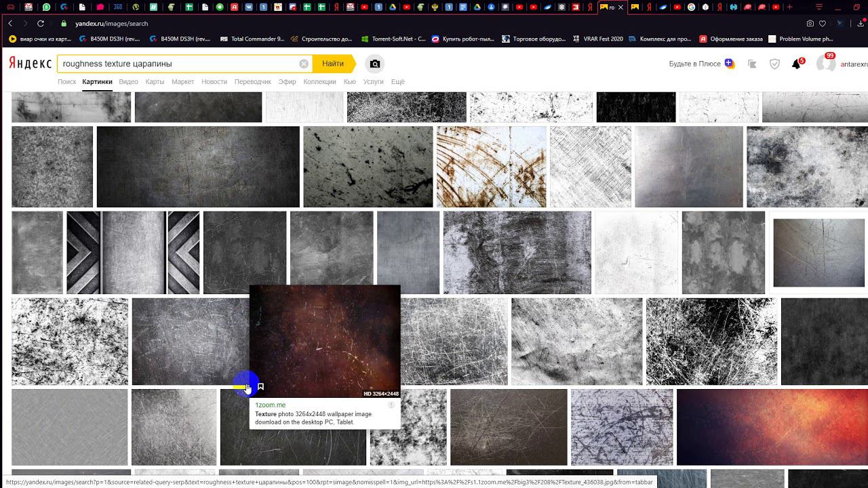Open the Новости tab
The height and width of the screenshot is (488, 868).
pos(214,82)
